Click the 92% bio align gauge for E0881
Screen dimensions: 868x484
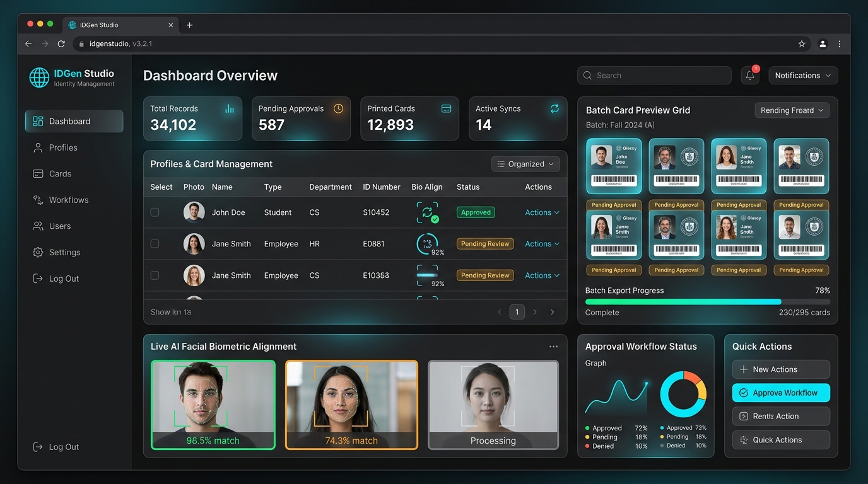pos(429,245)
